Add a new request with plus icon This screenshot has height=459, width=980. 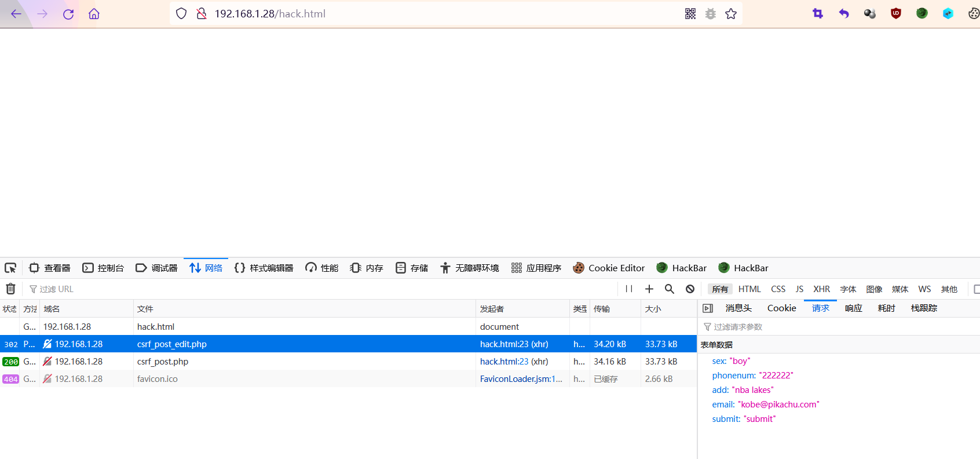[x=649, y=289]
